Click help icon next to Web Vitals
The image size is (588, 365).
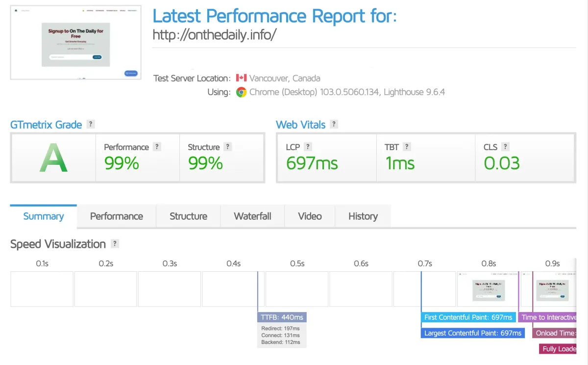tap(334, 124)
